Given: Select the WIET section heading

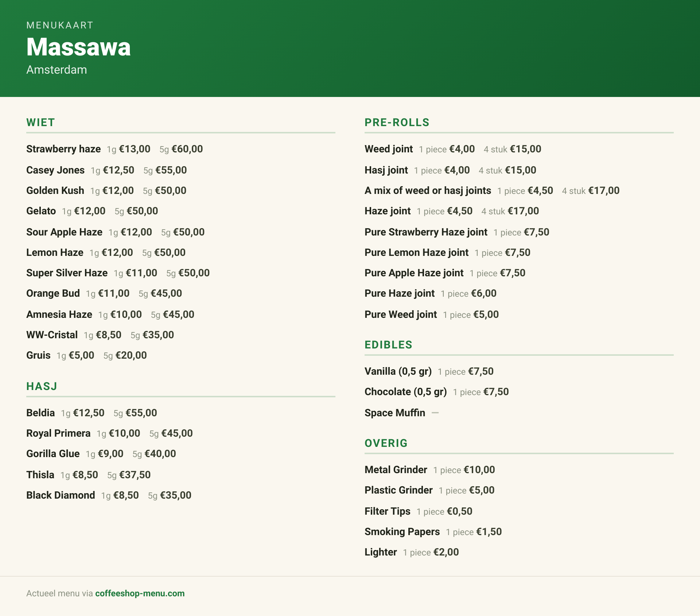Looking at the screenshot, I should point(40,122).
